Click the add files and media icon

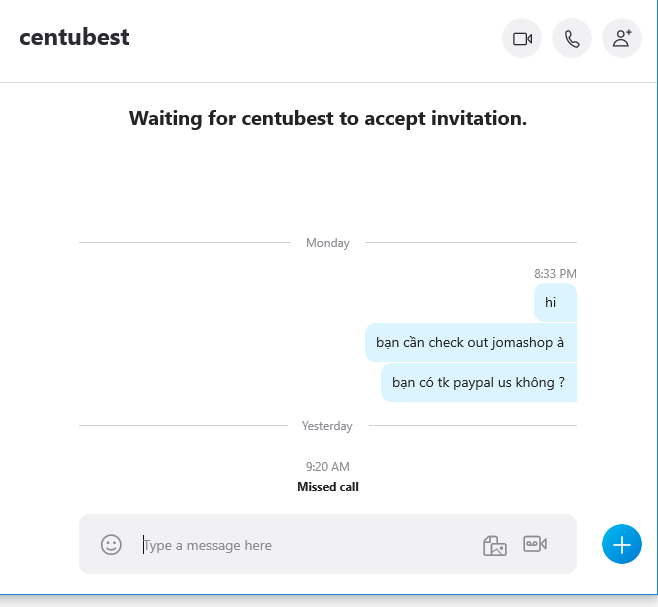tap(495, 545)
